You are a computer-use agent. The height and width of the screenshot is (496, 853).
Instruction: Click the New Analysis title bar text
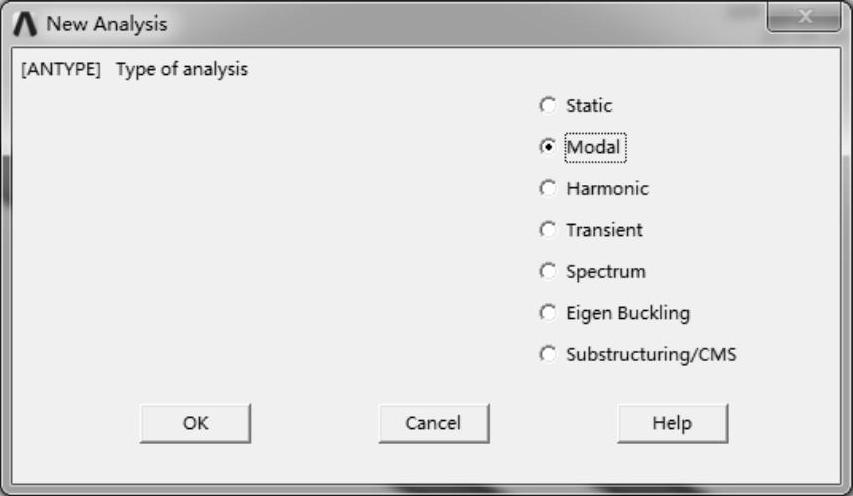click(107, 23)
